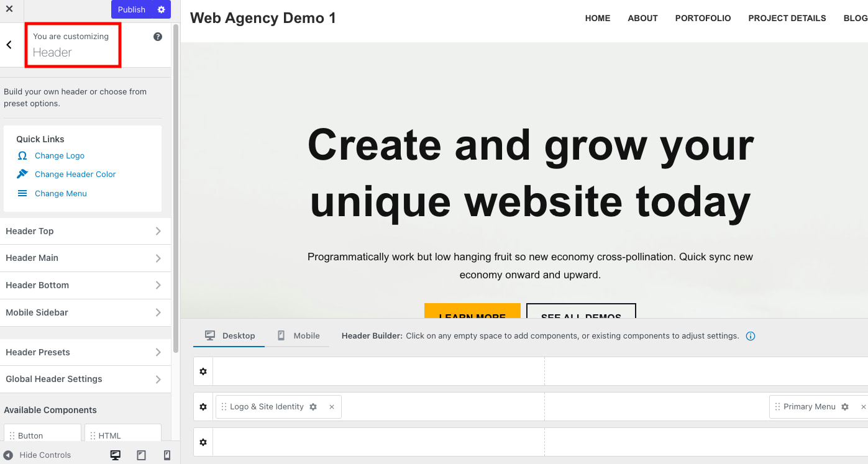The width and height of the screenshot is (868, 464).
Task: Open Primary Menu component settings gear
Action: pyautogui.click(x=845, y=407)
